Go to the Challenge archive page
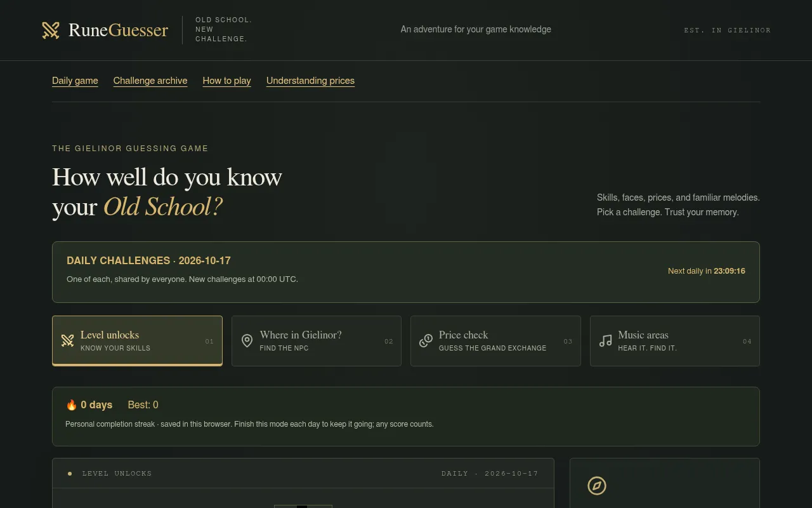Screen dimensions: 812x508 [x=150, y=81]
